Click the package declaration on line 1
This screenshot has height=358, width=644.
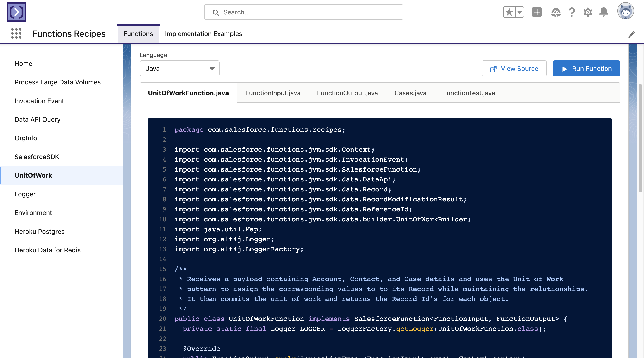[260, 129]
